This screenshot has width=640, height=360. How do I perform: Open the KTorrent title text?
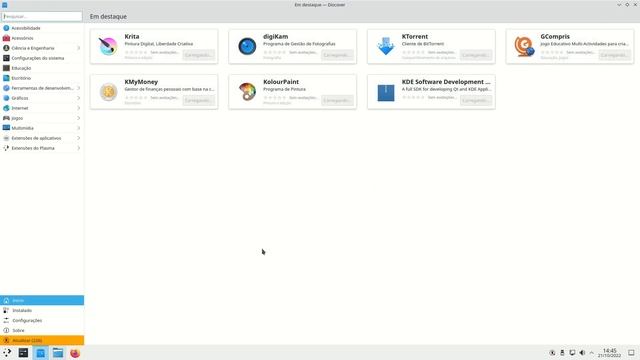pos(415,36)
